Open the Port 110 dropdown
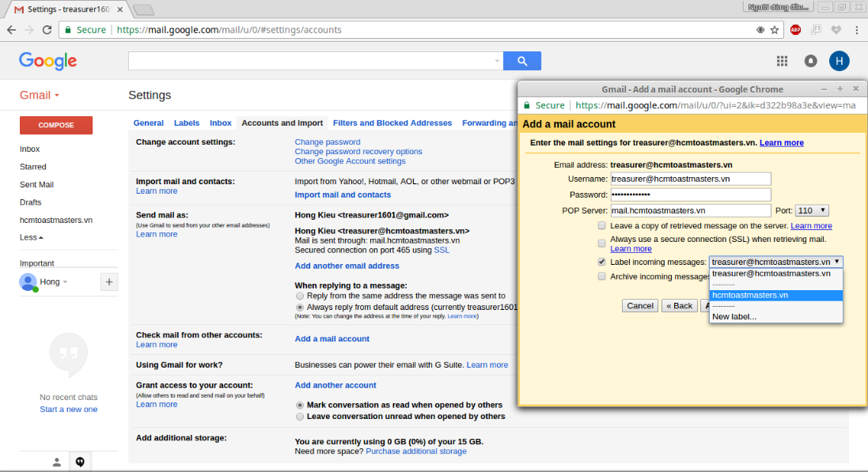Screen dimensions: 868x472 pos(812,210)
